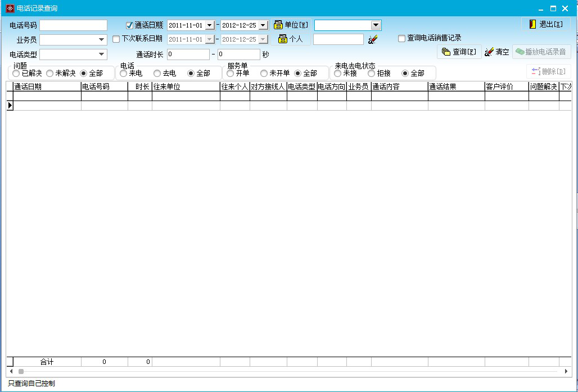
Task: Click the 电话类型 column header
Action: [302, 87]
